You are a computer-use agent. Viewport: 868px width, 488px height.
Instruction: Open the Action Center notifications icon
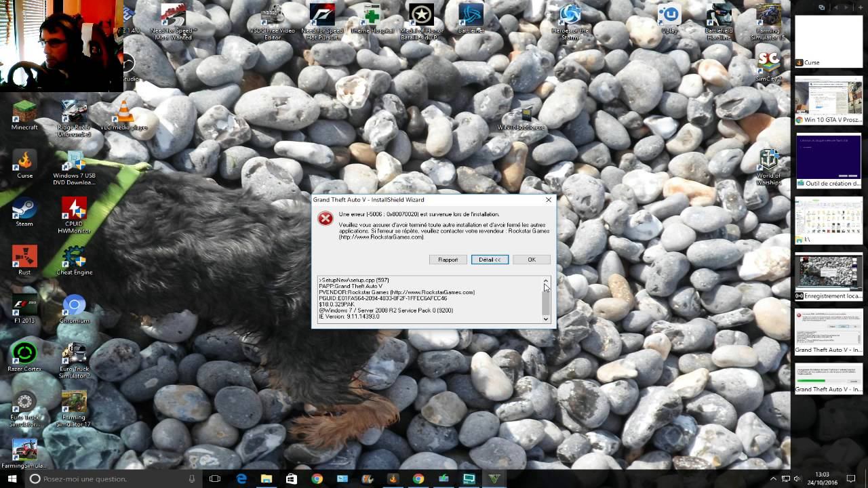coord(851,479)
